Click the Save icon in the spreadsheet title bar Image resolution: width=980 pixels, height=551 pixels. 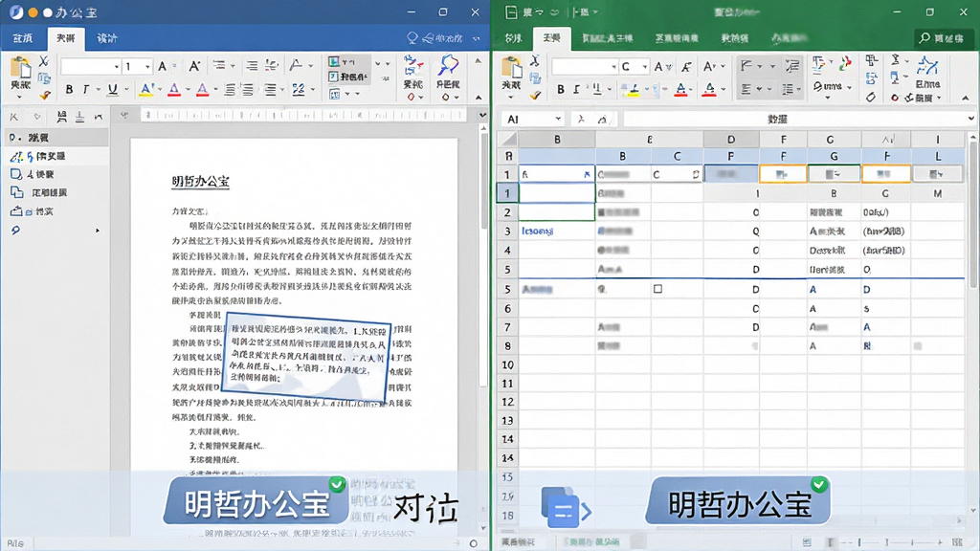pos(511,11)
